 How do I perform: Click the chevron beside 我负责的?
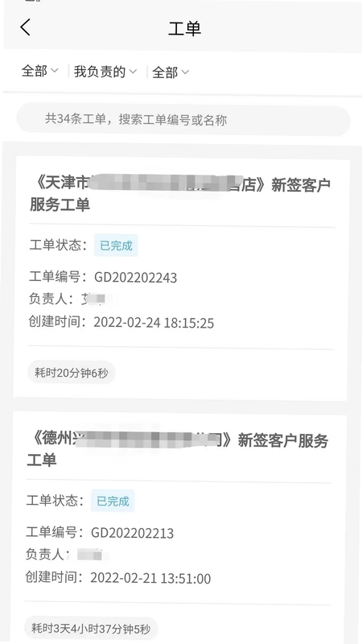pos(133,72)
